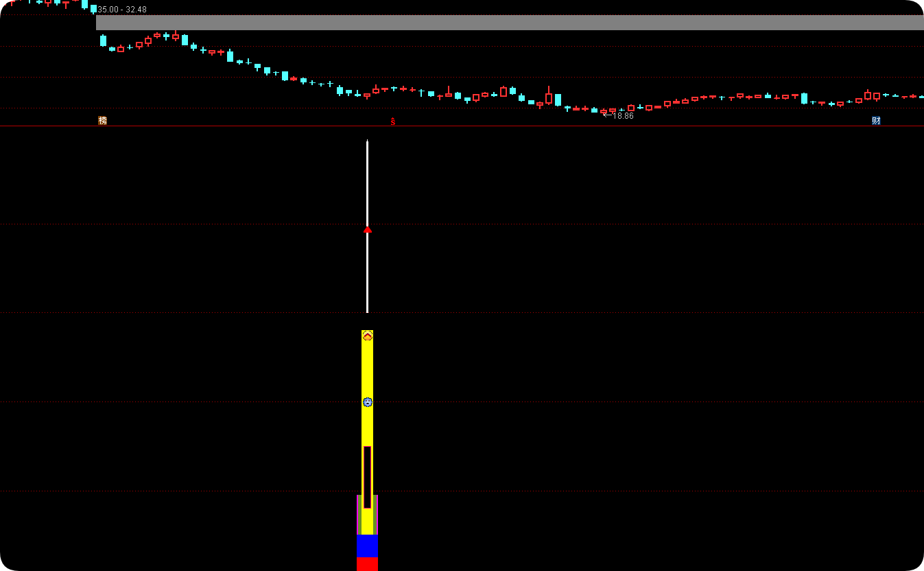Click the blue block of indicator bar
This screenshot has width=924, height=571.
pyautogui.click(x=367, y=546)
